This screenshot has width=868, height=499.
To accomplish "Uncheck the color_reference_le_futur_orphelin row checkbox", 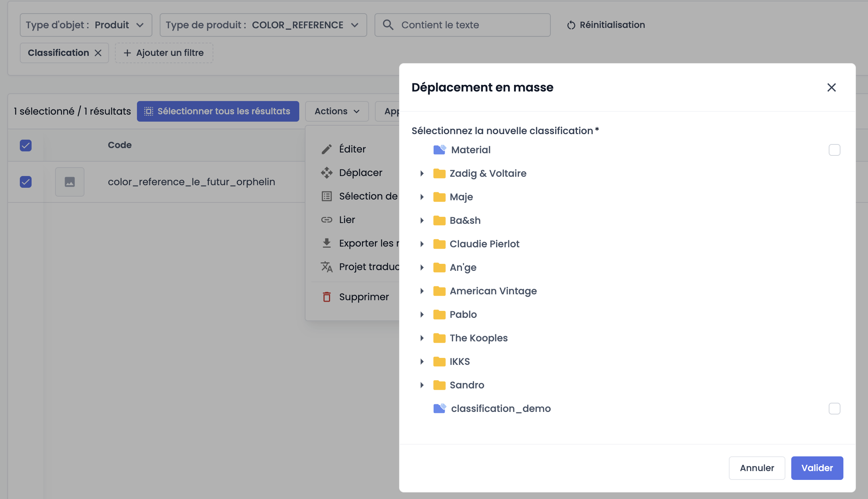I will coord(26,182).
